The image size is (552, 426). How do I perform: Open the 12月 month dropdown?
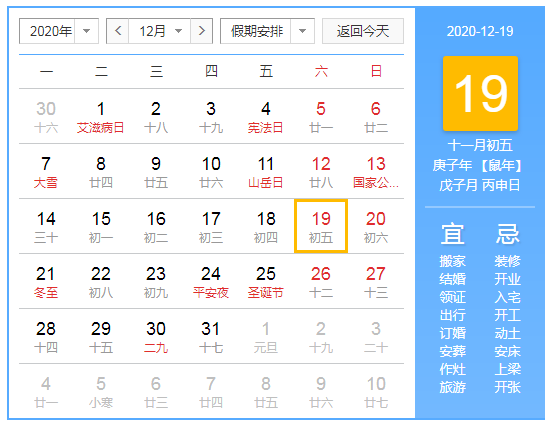160,31
